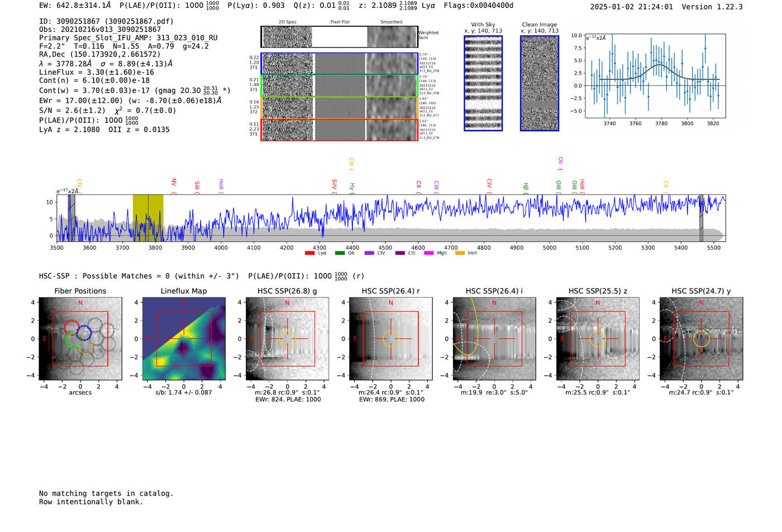View the HSC SSP(26.8) g cutout
Viewport: 782px width, 532px height.
click(x=287, y=339)
